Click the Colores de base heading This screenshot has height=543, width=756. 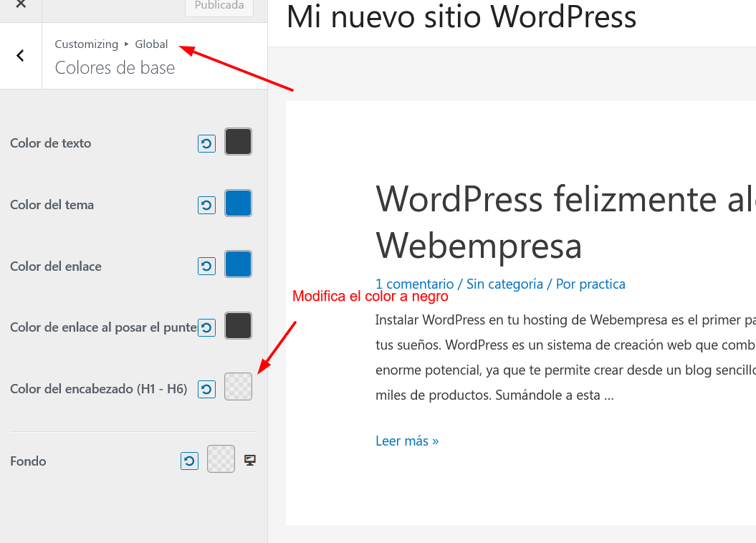click(x=115, y=68)
